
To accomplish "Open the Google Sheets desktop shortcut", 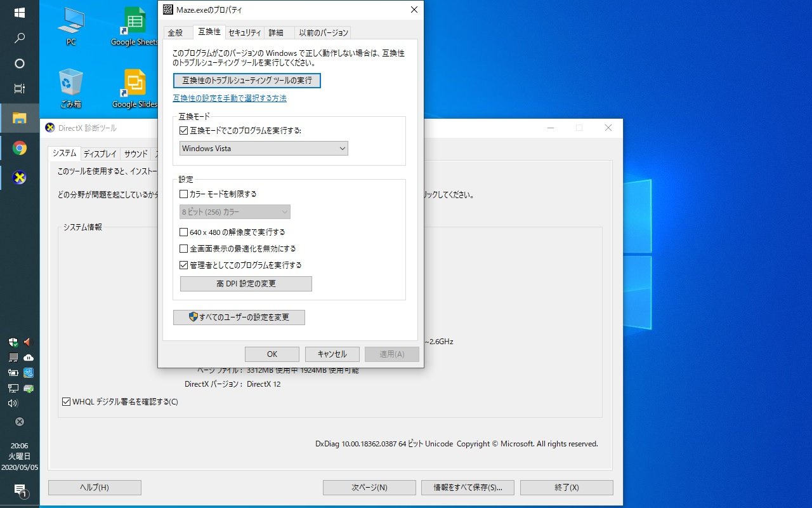I will 134,25.
